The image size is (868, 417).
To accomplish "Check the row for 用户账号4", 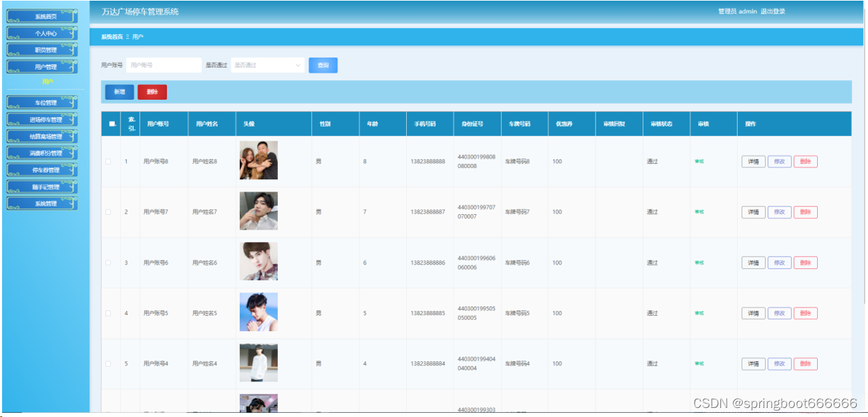I will pyautogui.click(x=108, y=364).
